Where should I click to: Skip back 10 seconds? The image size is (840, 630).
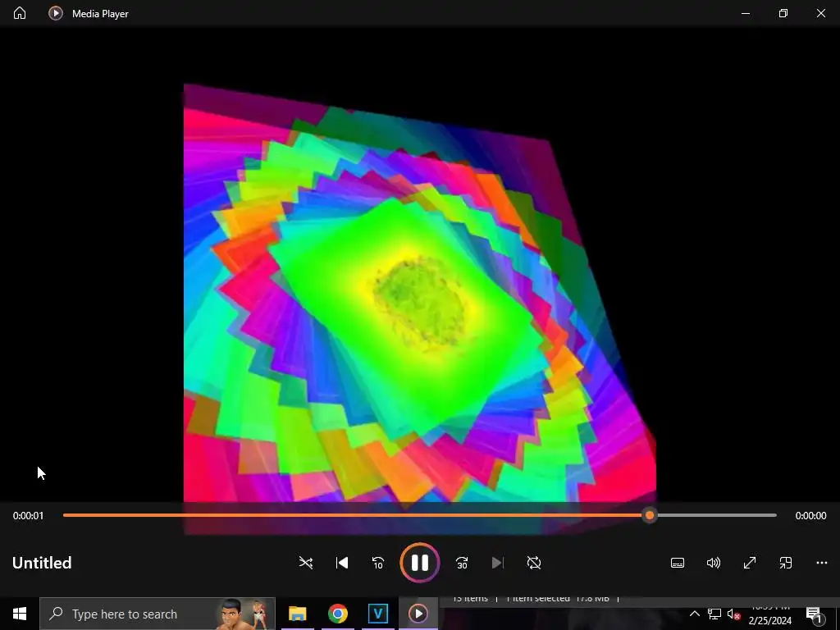[x=378, y=563]
